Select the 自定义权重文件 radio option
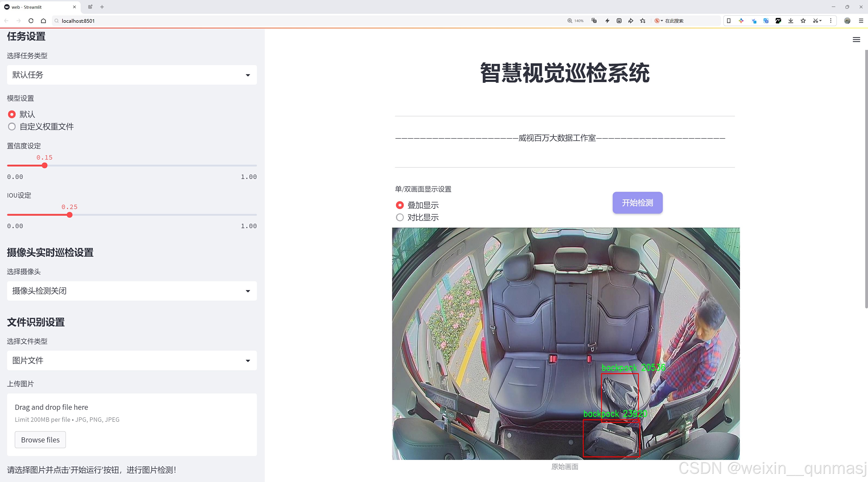868x482 pixels. click(x=12, y=127)
